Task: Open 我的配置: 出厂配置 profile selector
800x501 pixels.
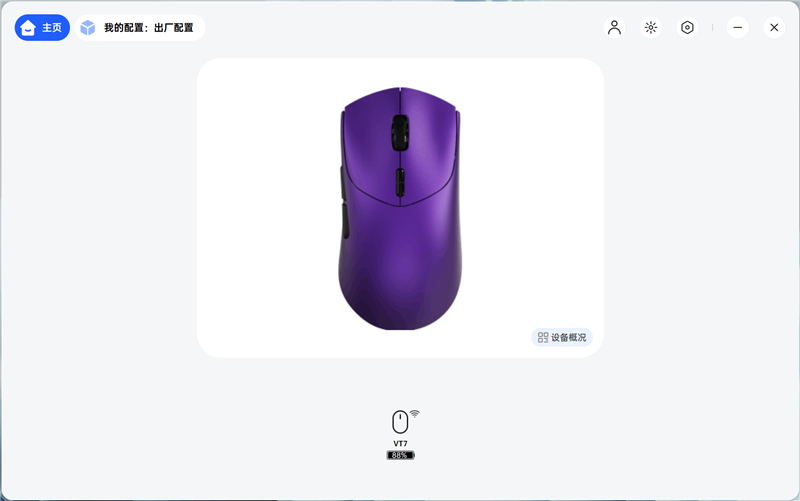Action: (140, 28)
